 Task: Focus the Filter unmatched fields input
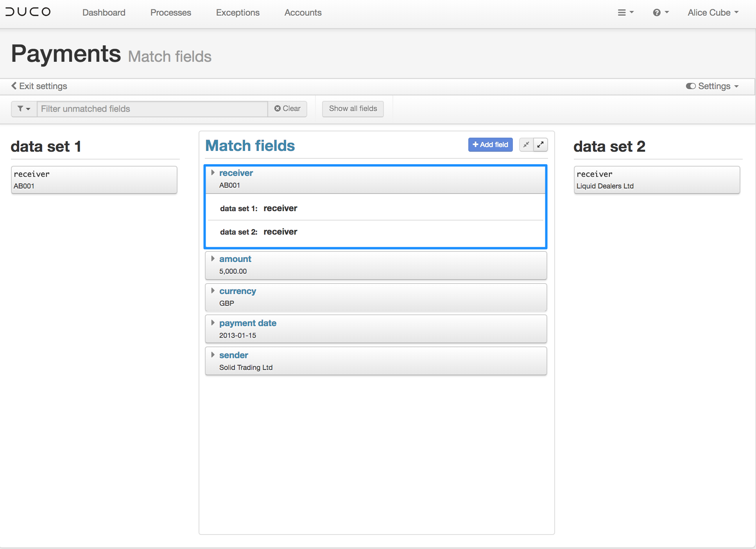152,109
